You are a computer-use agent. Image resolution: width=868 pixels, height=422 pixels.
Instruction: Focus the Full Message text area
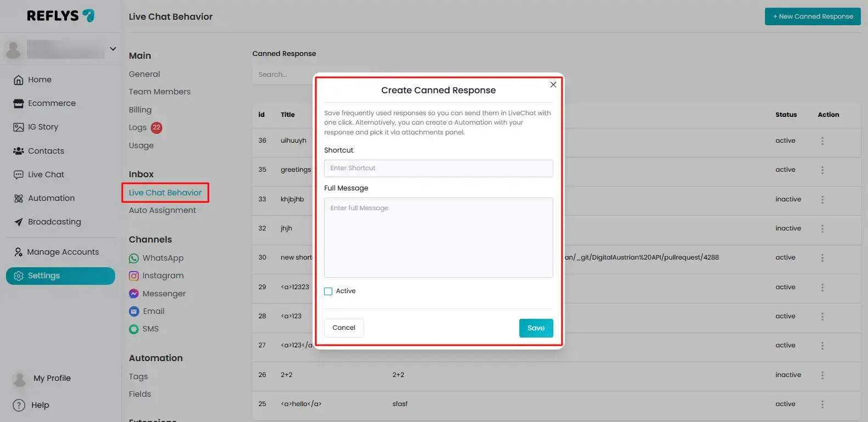[438, 237]
